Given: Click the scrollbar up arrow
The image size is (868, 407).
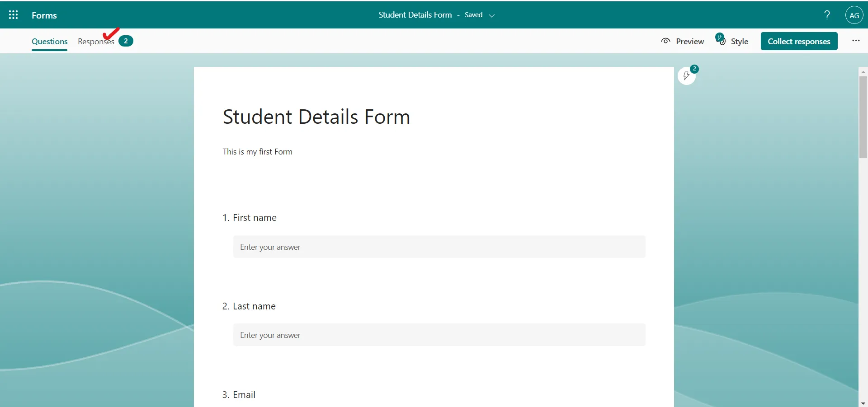Looking at the screenshot, I should click(x=863, y=71).
